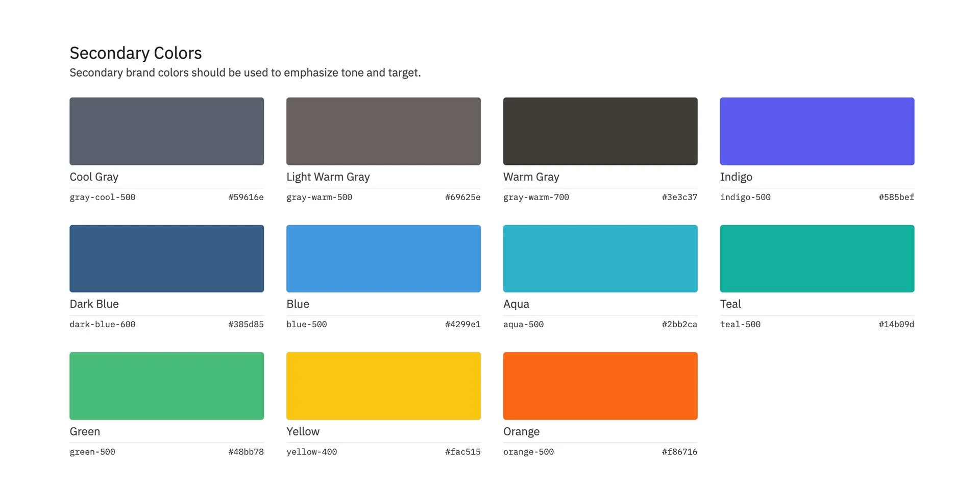Click hex value #48bb78
980x490 pixels.
coord(246,452)
